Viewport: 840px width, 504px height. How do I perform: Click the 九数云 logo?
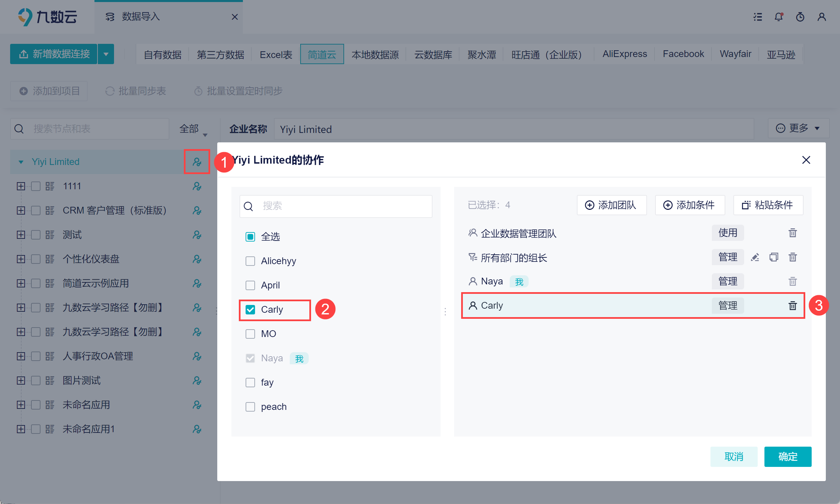tap(48, 17)
